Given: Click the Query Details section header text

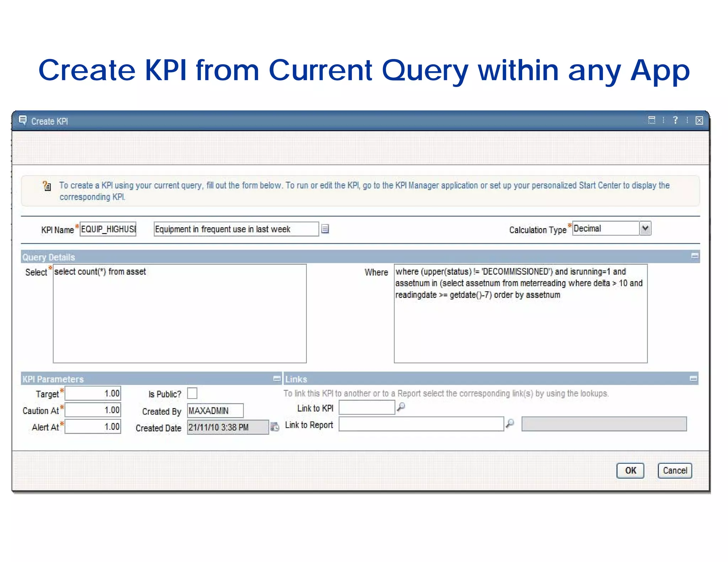Looking at the screenshot, I should pos(49,257).
